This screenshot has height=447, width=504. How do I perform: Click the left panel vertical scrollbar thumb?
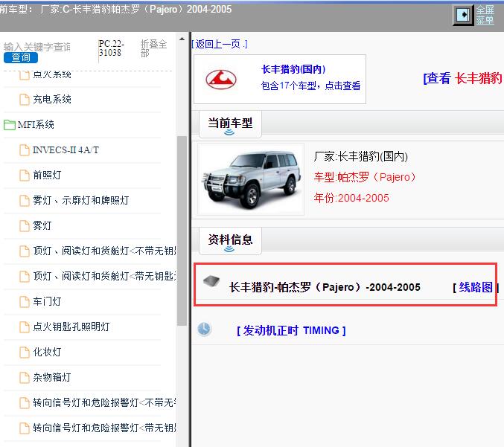pos(182,231)
